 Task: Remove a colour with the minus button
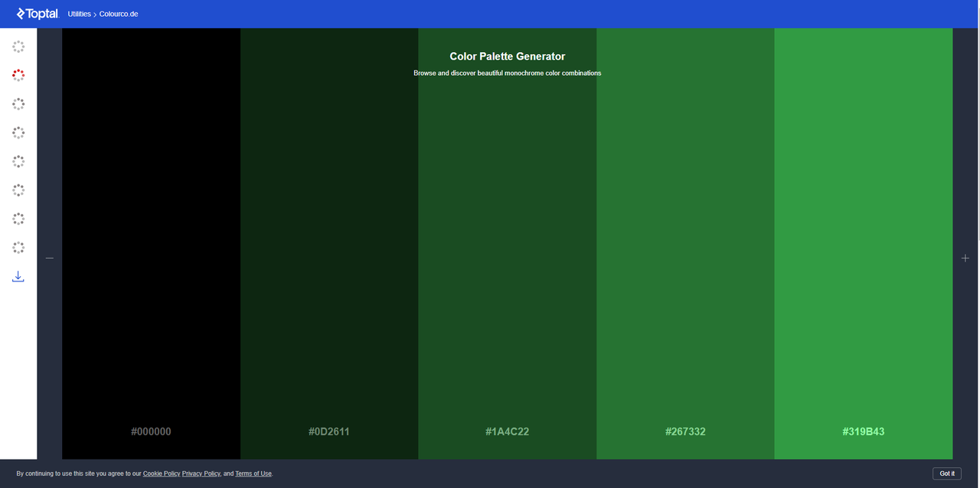(50, 259)
